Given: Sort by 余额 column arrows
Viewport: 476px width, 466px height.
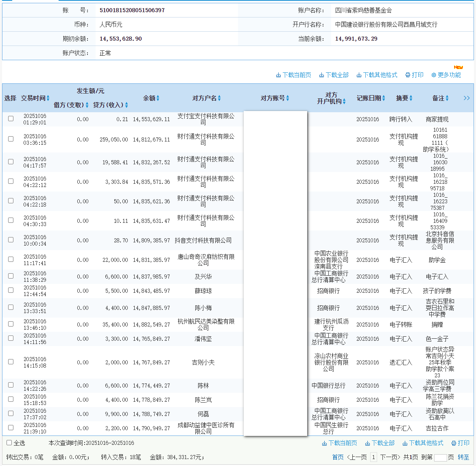Looking at the screenshot, I should [x=158, y=98].
